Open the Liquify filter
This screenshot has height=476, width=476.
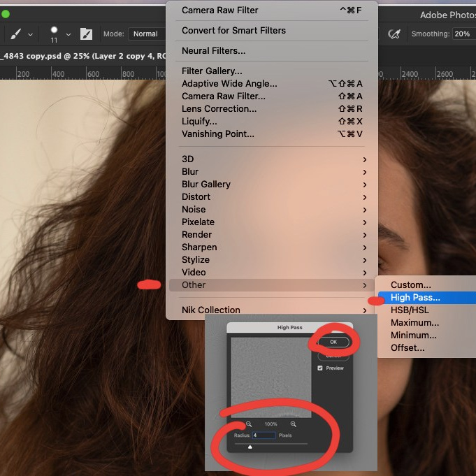tap(272, 122)
